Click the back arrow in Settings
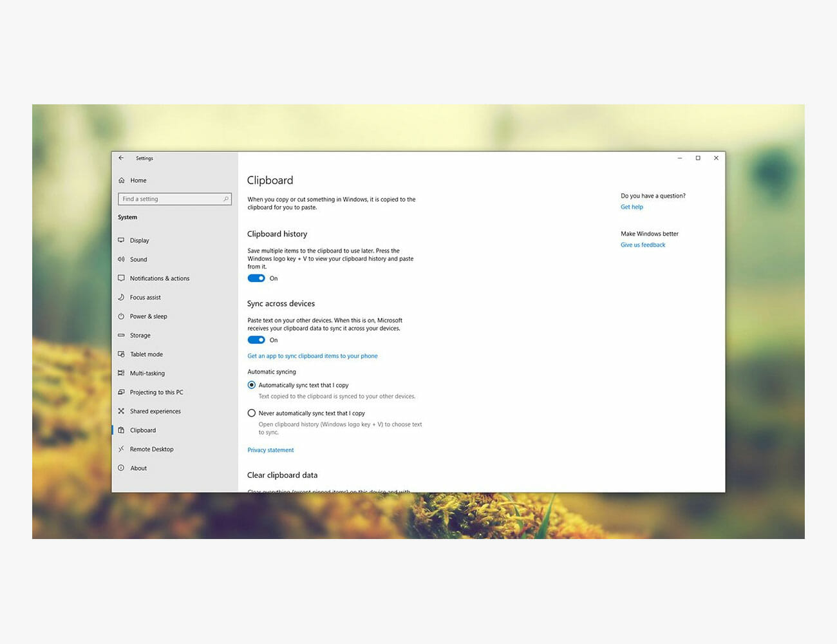The height and width of the screenshot is (644, 837). [121, 158]
